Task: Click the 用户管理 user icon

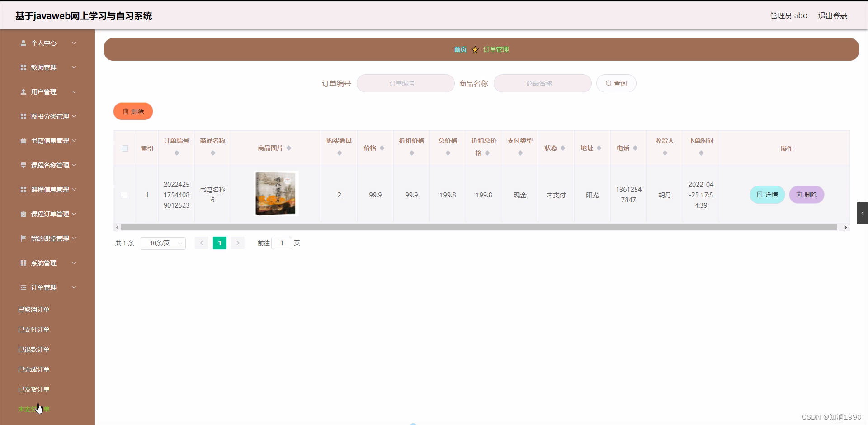Action: pyautogui.click(x=24, y=92)
